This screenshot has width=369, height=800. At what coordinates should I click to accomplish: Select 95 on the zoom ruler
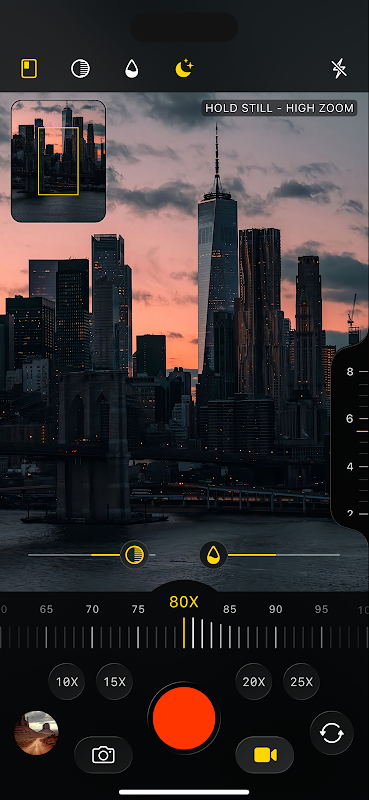point(322,609)
